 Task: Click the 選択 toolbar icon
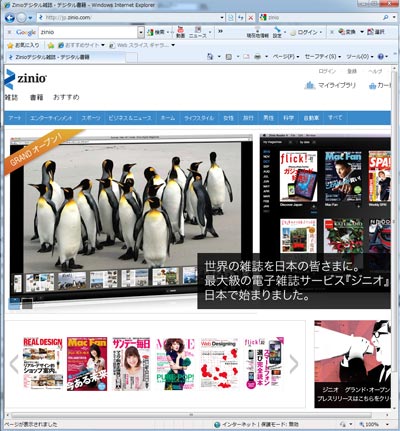(376, 32)
